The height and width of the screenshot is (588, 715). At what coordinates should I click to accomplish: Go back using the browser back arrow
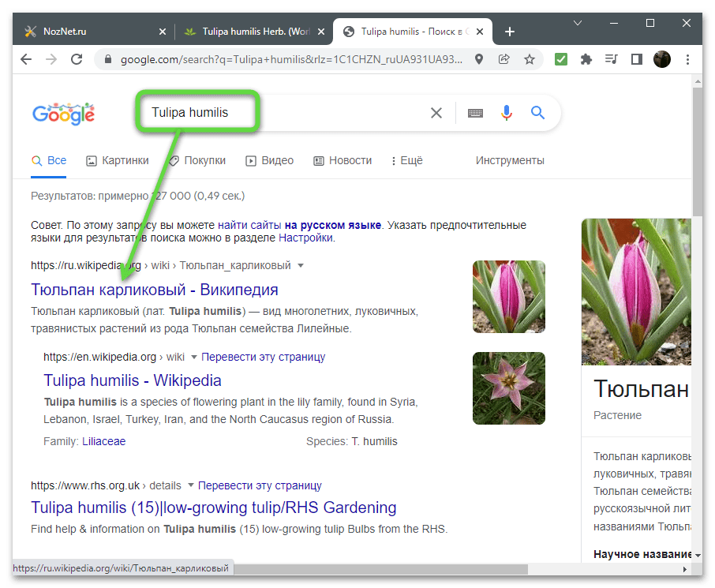(x=27, y=59)
